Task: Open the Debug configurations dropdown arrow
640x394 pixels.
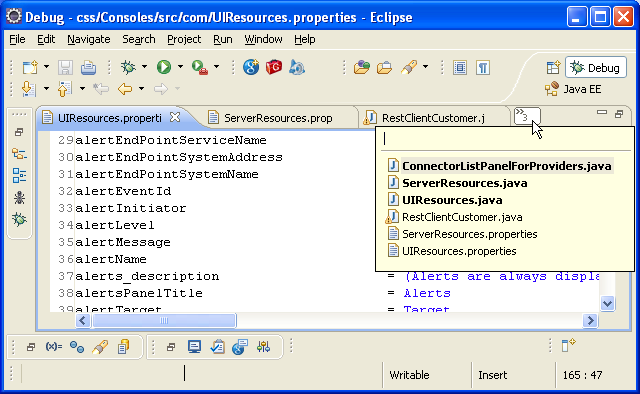Action: 144,67
